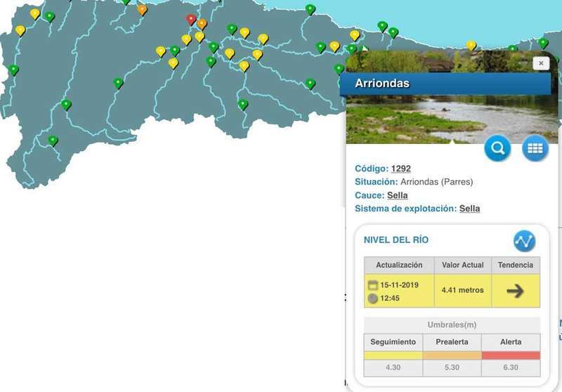Click the 12:45 update time
Image resolution: width=562 pixels, height=392 pixels.
(390, 298)
